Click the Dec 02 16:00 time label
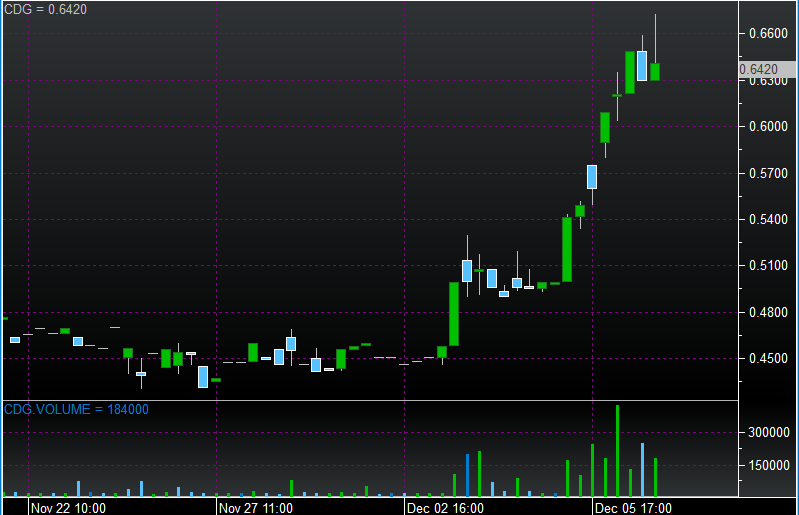This screenshot has height=515, width=799. (445, 507)
